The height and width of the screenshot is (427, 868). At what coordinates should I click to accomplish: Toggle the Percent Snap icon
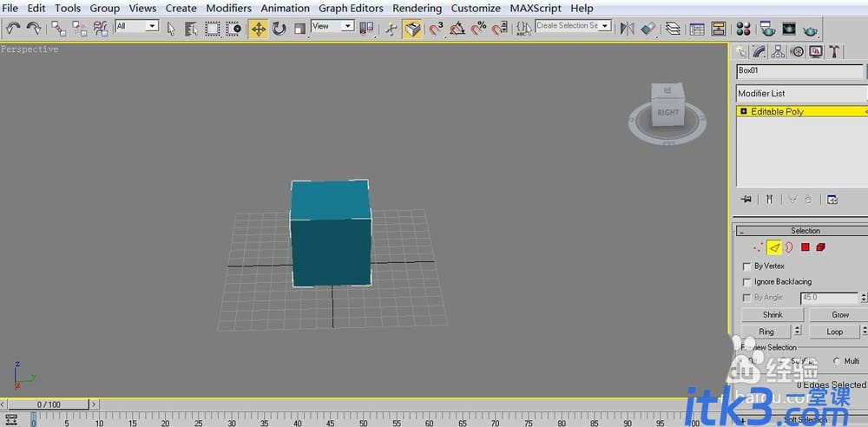tap(478, 29)
